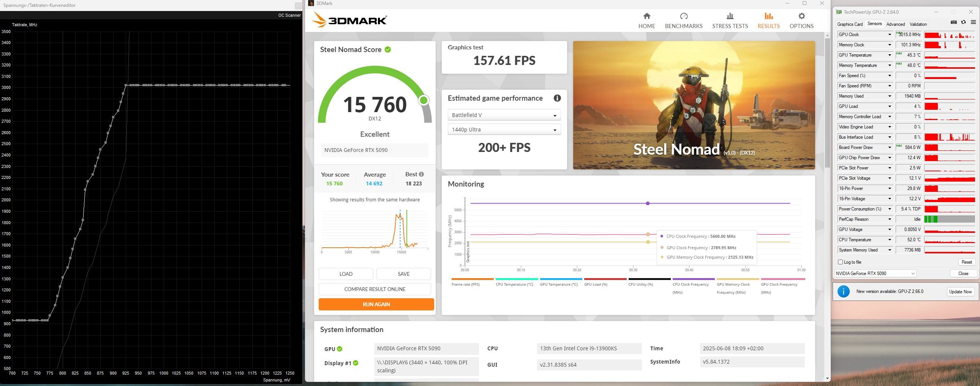
Task: Maximize the 3DMark window
Action: pos(804,3)
